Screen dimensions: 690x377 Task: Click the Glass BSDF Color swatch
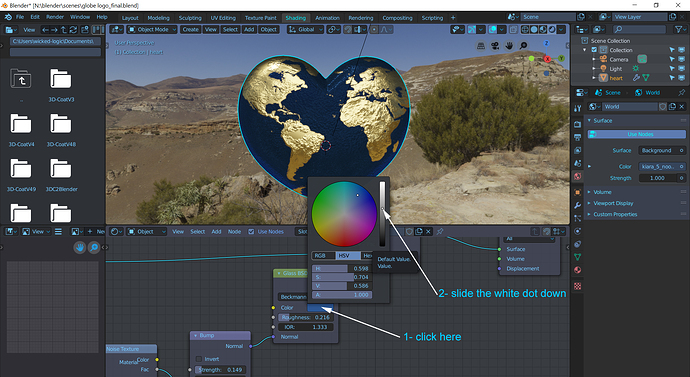(320, 307)
